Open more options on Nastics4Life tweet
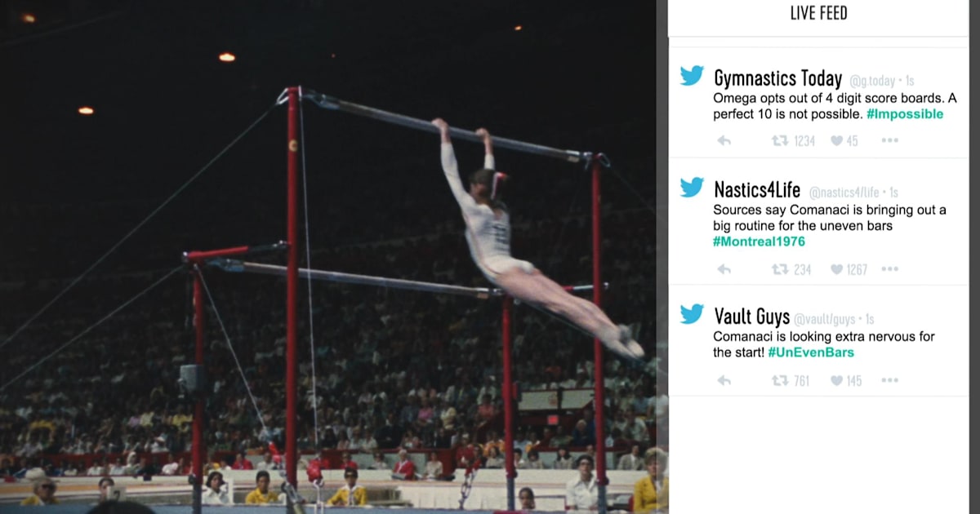Image resolution: width=980 pixels, height=514 pixels. (889, 269)
